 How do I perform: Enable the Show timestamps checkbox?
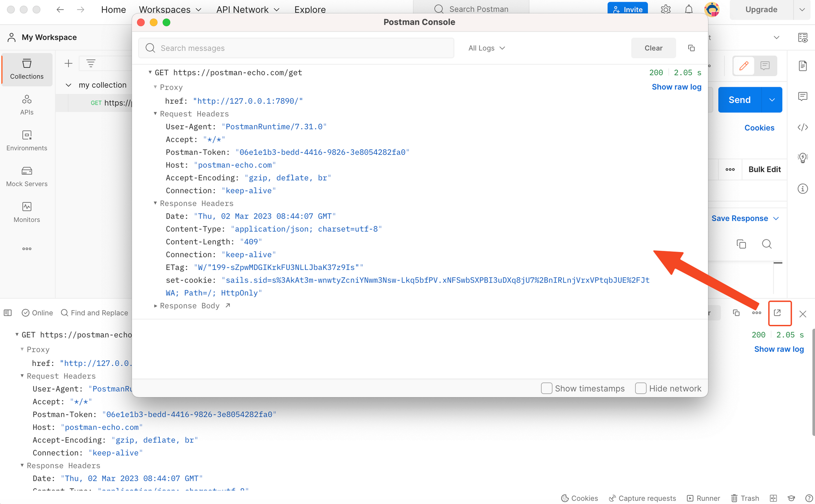coord(546,388)
